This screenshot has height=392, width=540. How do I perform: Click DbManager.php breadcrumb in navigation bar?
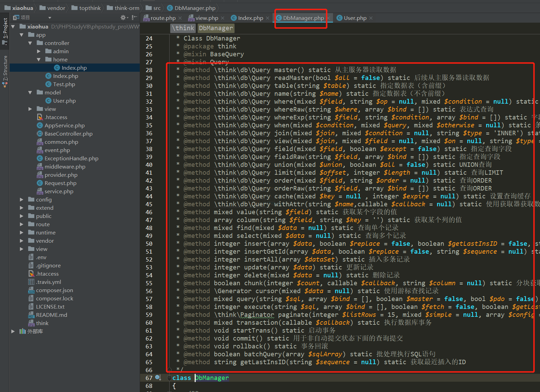point(191,8)
